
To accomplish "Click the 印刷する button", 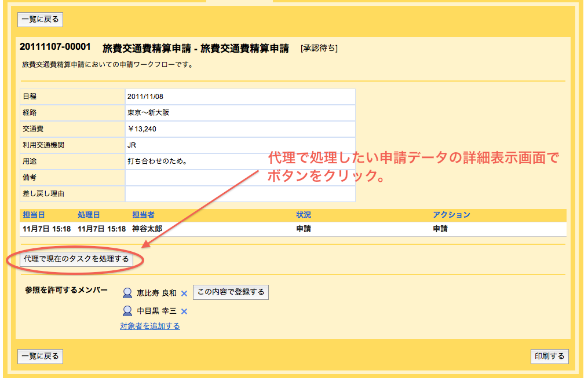I will 549,356.
